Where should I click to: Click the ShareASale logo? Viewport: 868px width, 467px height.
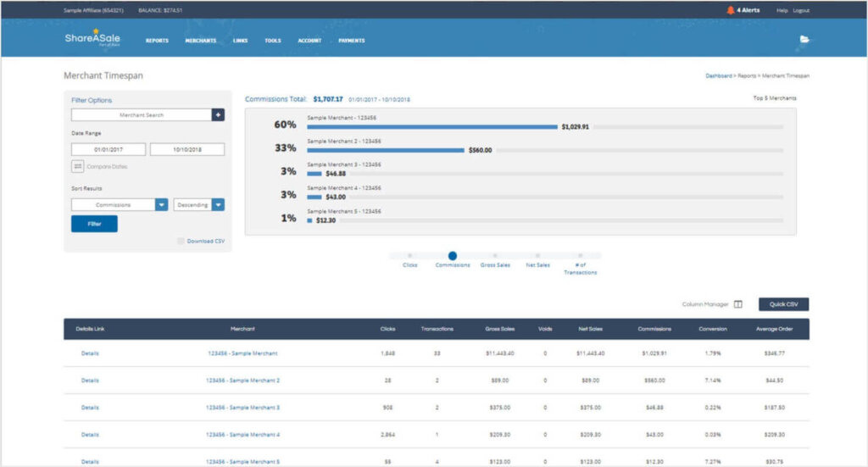tap(92, 37)
